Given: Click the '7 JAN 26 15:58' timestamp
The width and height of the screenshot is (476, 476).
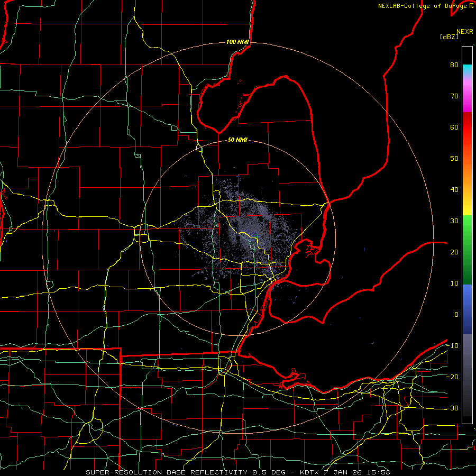Looking at the screenshot, I should point(357,472).
